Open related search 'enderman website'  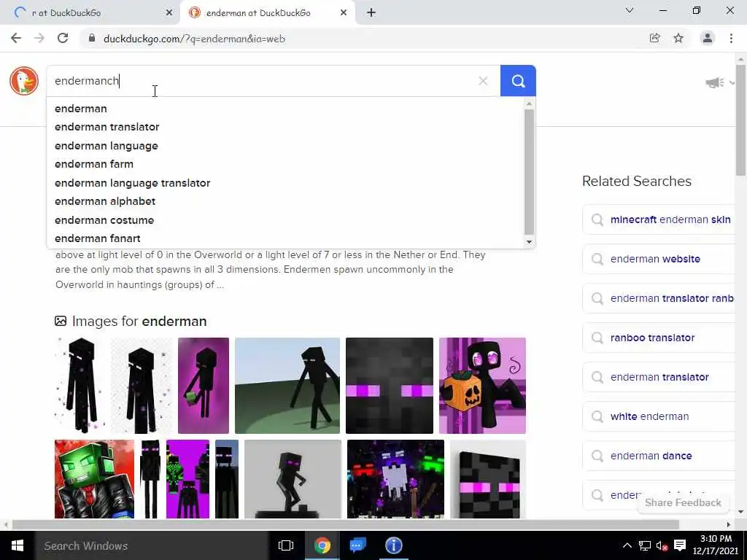click(x=659, y=259)
